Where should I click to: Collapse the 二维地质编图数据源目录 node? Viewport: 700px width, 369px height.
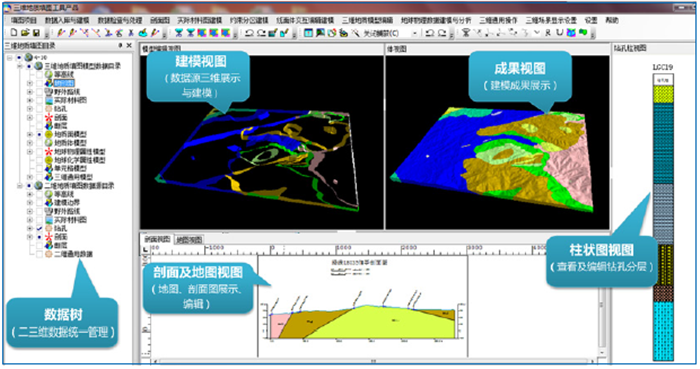(x=20, y=186)
